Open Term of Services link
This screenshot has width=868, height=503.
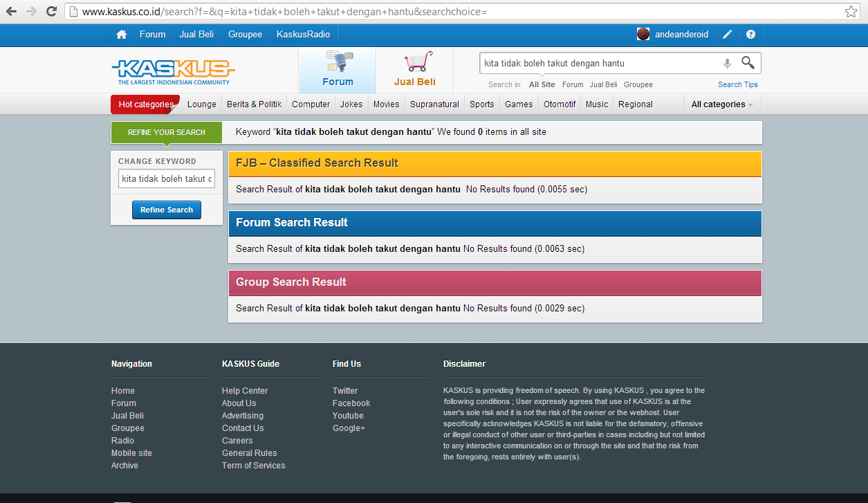point(254,466)
